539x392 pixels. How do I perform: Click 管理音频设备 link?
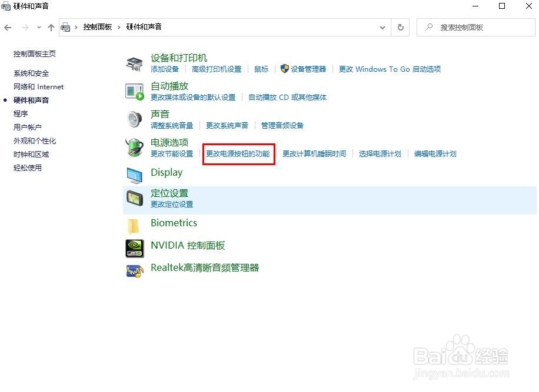pyautogui.click(x=282, y=125)
